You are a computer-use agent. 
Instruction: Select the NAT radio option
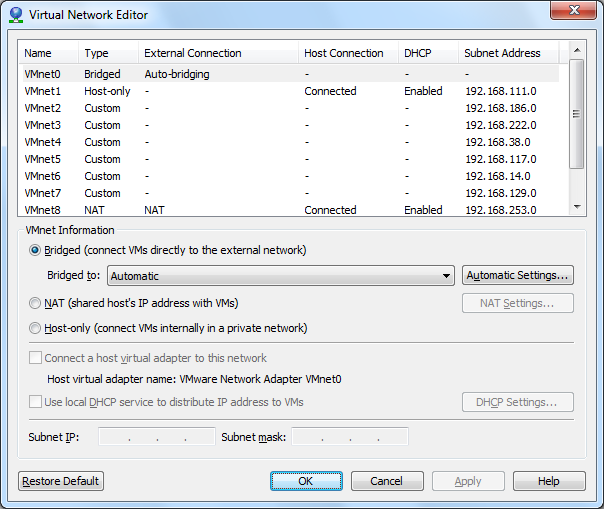[35, 303]
